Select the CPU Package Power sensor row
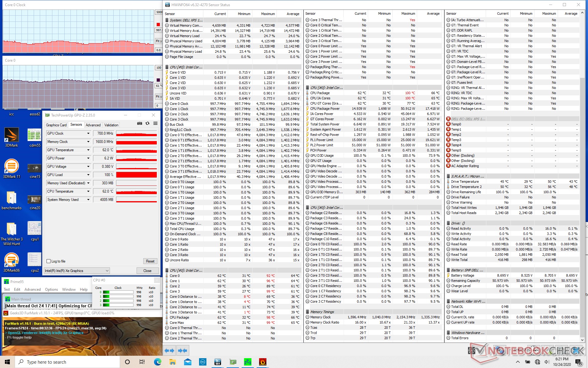Screen dimensions: 588x368 point(373,109)
